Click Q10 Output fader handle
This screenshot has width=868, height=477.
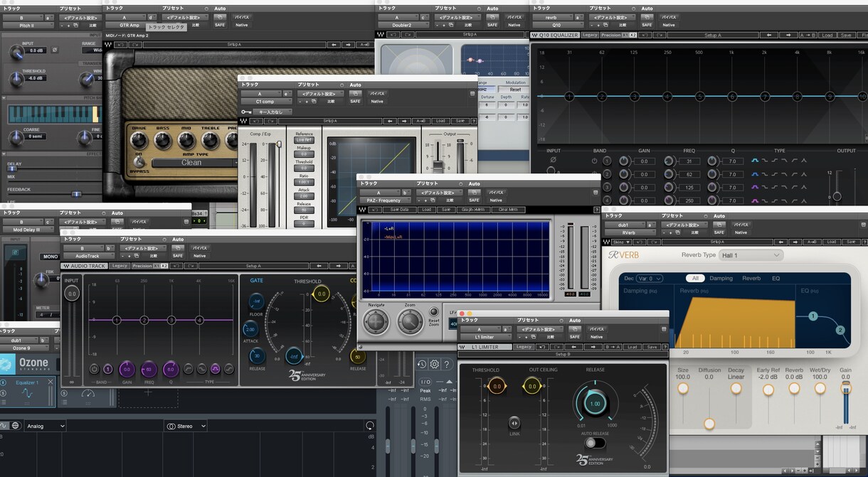pyautogui.click(x=837, y=196)
